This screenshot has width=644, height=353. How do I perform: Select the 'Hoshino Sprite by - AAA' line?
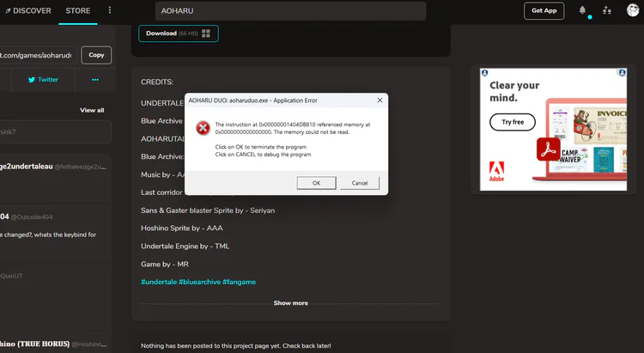pos(182,228)
